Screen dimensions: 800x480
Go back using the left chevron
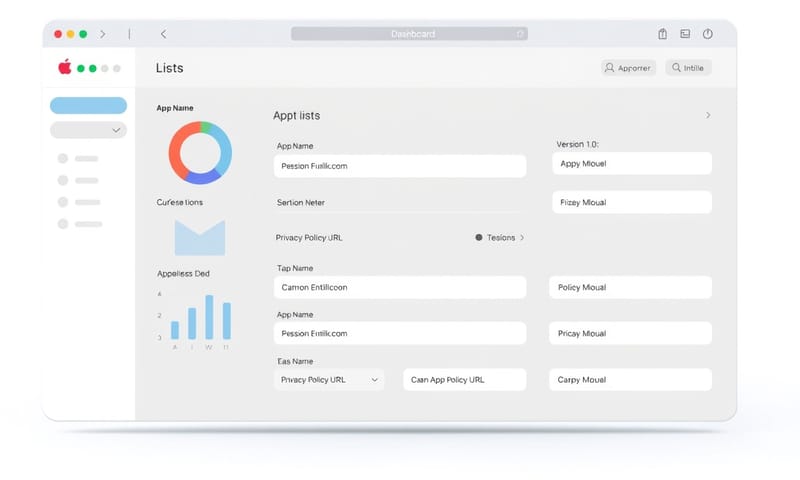coord(163,34)
